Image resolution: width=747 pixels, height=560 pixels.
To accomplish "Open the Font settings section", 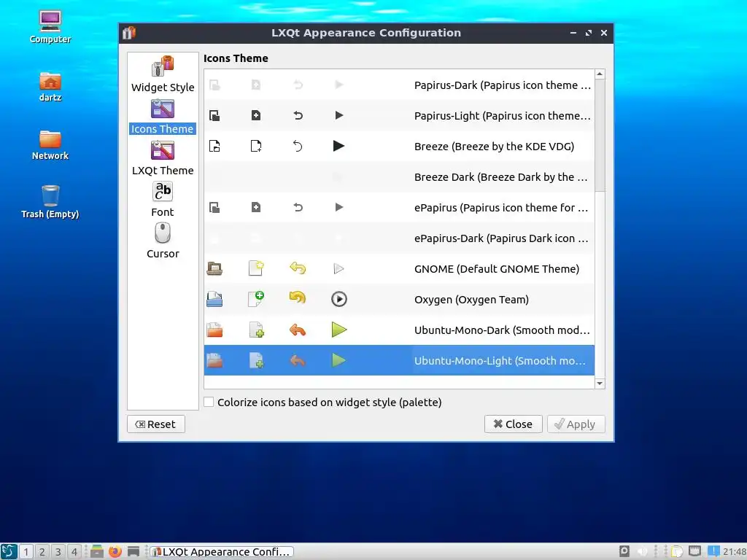I will (x=163, y=200).
